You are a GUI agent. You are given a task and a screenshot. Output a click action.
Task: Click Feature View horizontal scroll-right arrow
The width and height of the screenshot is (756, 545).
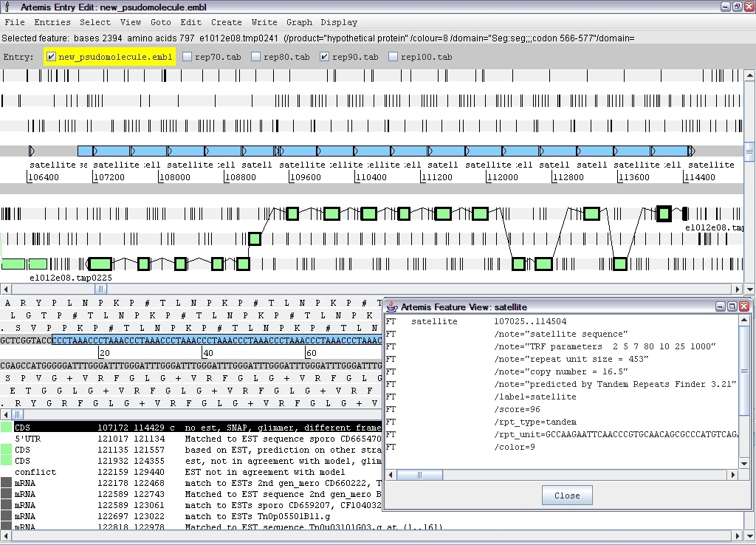pos(733,475)
